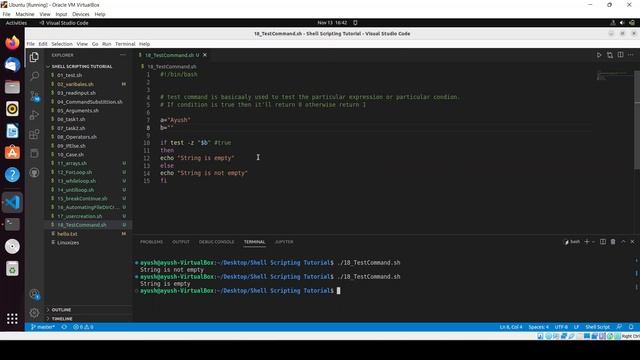Click the editor vertical scrollbar

coord(637,119)
